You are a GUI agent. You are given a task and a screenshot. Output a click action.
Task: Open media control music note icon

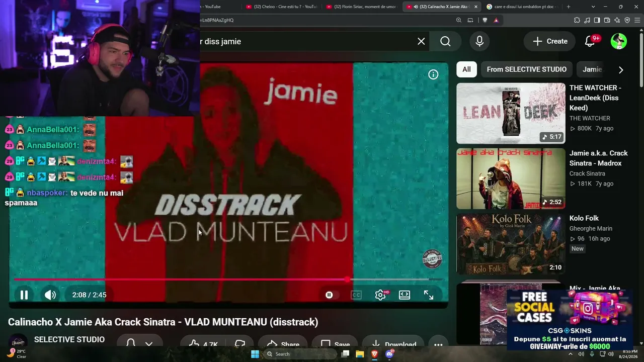tap(587, 20)
